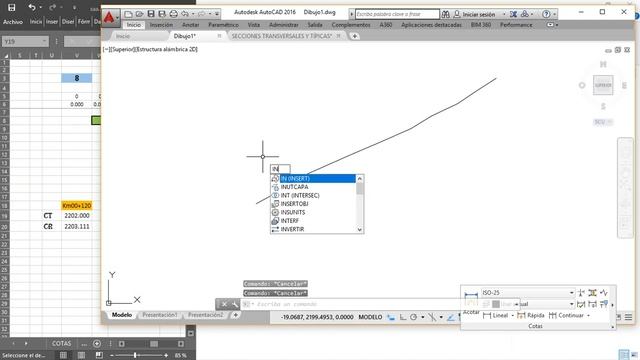Click the Continuar dimension tool
Screen dimensions: 640x360
click(566, 316)
